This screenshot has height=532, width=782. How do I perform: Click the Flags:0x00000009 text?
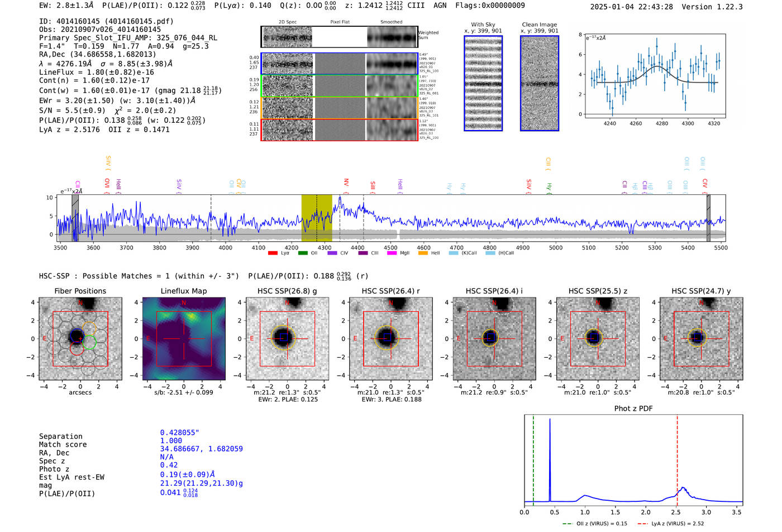[x=490, y=5]
